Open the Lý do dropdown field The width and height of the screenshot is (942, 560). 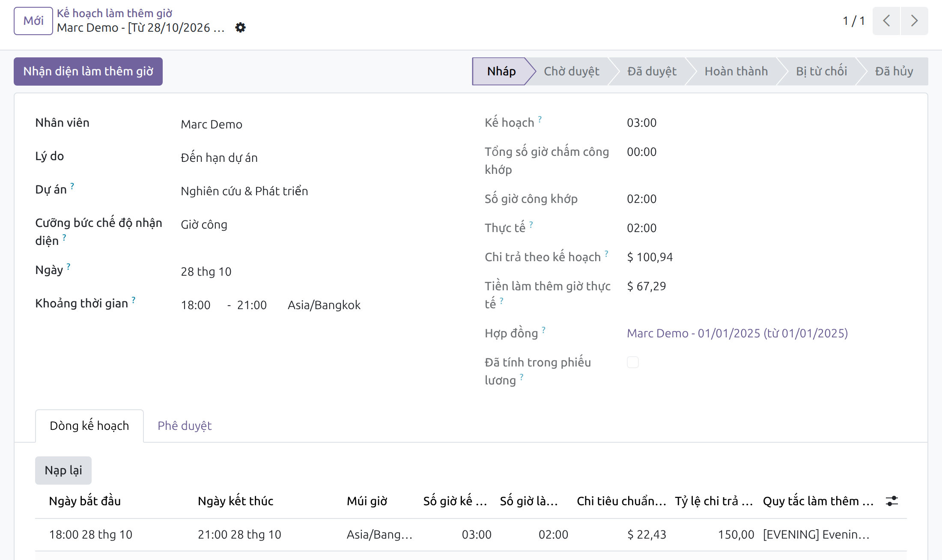tap(317, 158)
